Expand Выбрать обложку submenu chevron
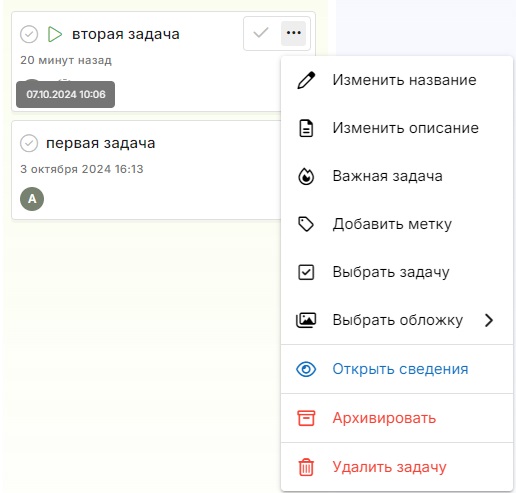Viewport: 516px width, 493px height. tap(489, 320)
